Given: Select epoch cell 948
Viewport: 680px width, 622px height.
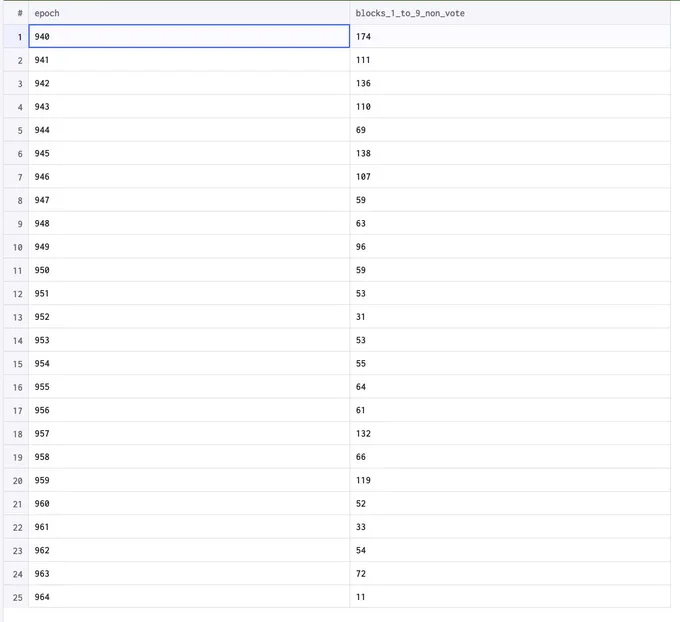Looking at the screenshot, I should (x=189, y=223).
